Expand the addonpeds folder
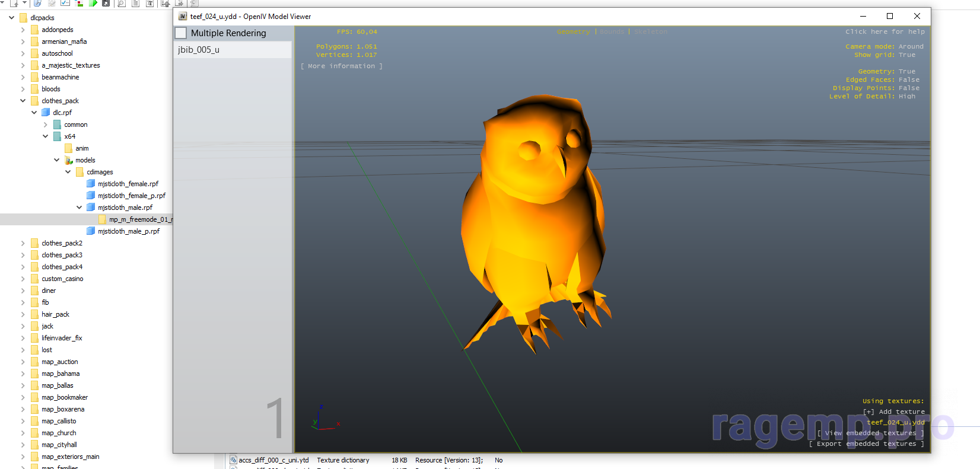This screenshot has height=469, width=980. coord(23,30)
